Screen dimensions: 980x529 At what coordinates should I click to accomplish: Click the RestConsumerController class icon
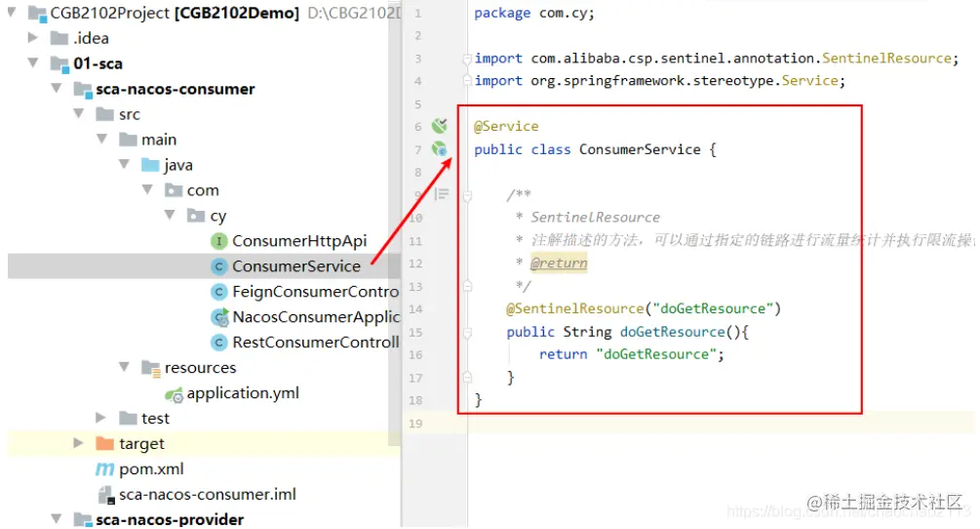[x=218, y=342]
